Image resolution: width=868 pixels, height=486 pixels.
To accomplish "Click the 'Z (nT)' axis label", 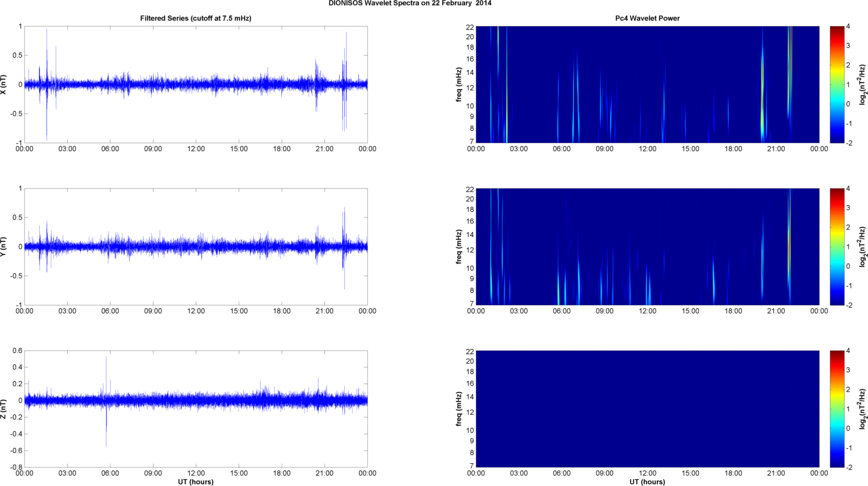I will tap(4, 409).
